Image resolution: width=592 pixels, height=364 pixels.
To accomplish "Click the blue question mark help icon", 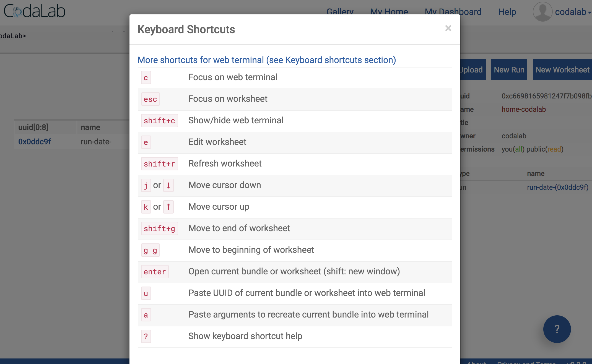I will [x=557, y=329].
